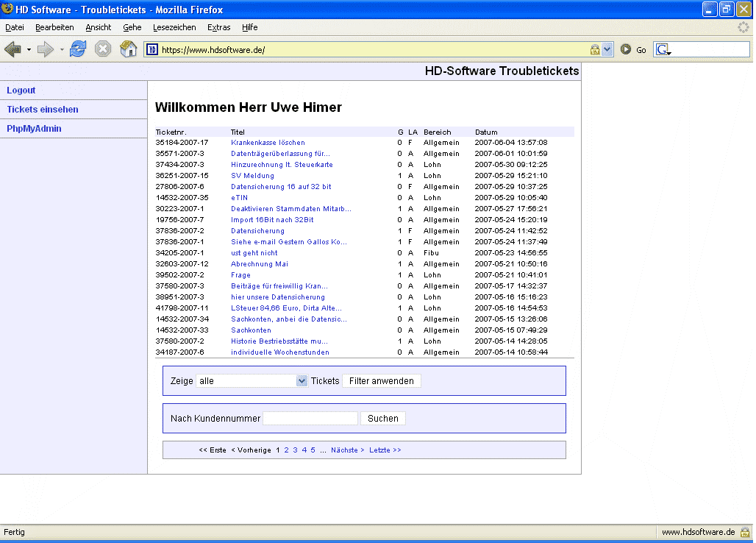Open ticket 'Krankenkasse löschen'
The height and width of the screenshot is (543, 756).
pyautogui.click(x=268, y=143)
